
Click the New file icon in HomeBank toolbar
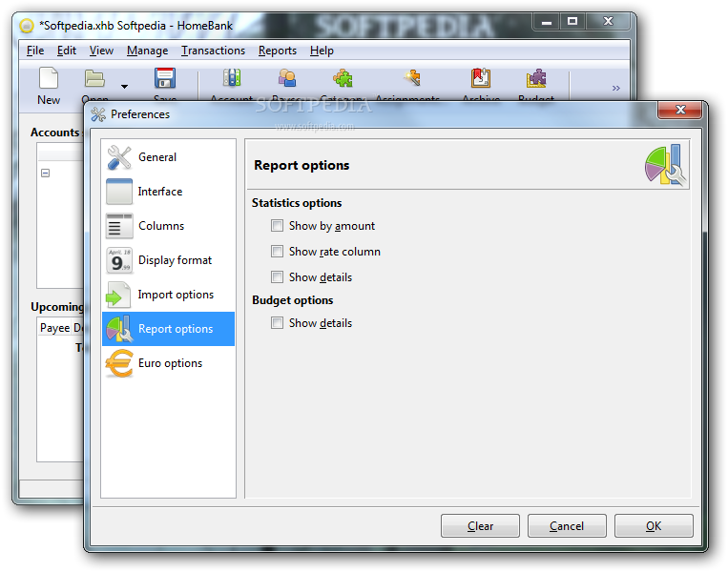(49, 77)
